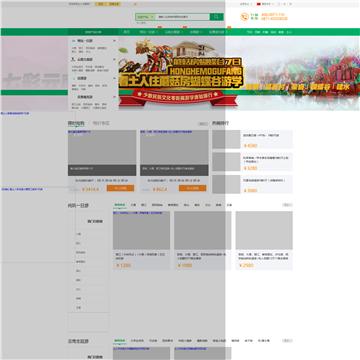The height and width of the screenshot is (360, 360).
Task: Click the red flag language icon
Action: pos(259,4)
